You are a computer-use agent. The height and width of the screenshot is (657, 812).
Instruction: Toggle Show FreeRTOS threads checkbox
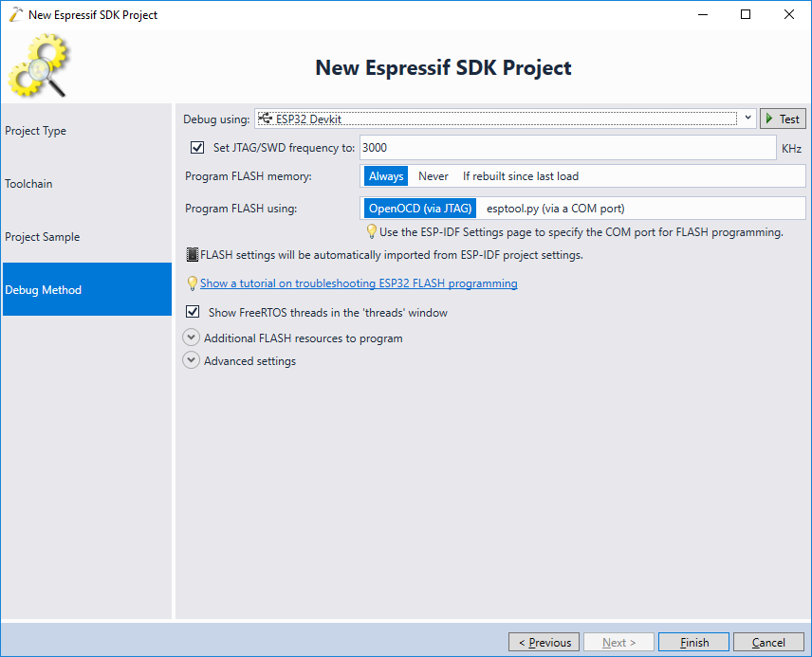[193, 312]
